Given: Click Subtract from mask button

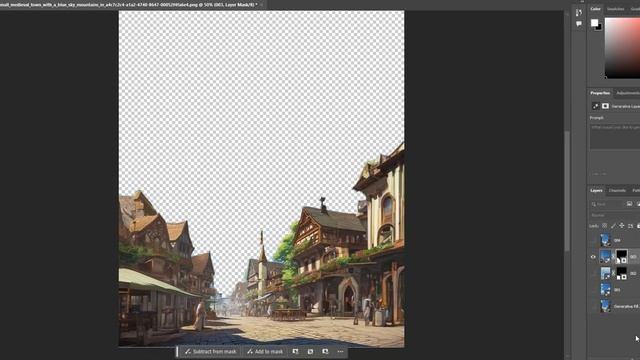Looking at the screenshot, I should click(211, 351).
